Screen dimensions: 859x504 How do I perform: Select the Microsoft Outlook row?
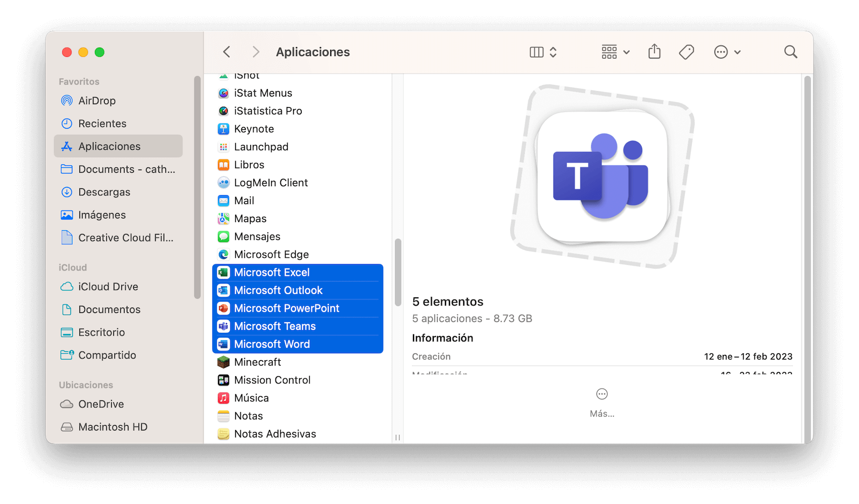pyautogui.click(x=298, y=290)
